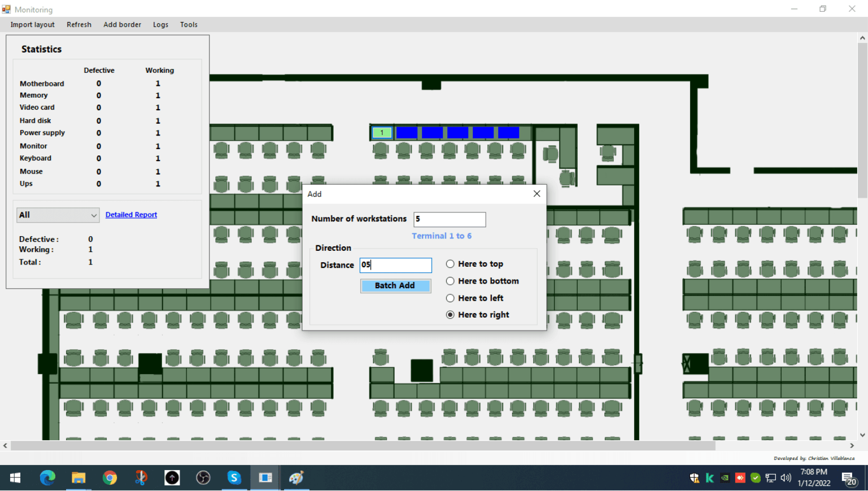Click inside the Distance input field
This screenshot has height=491, width=868.
point(395,265)
